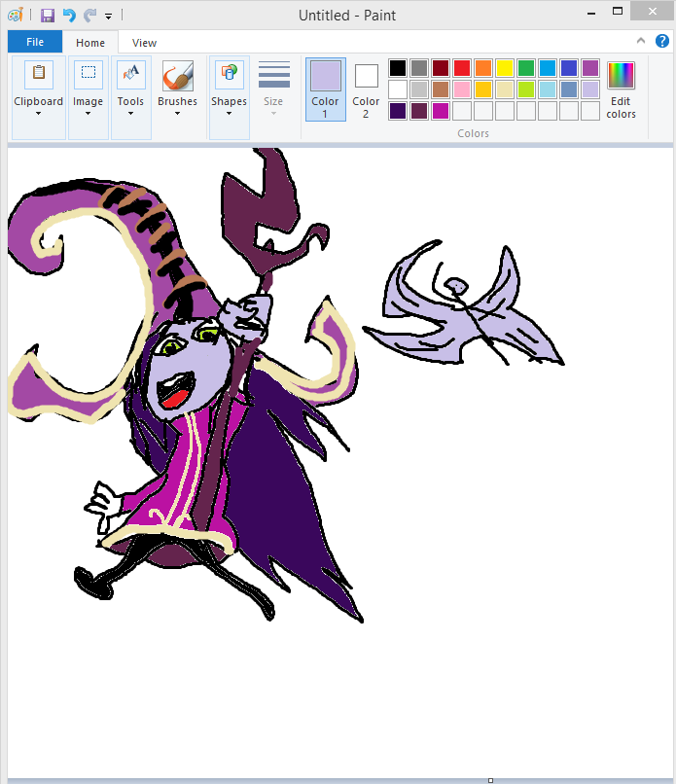
Task: Switch to the Home tab
Action: (90, 43)
